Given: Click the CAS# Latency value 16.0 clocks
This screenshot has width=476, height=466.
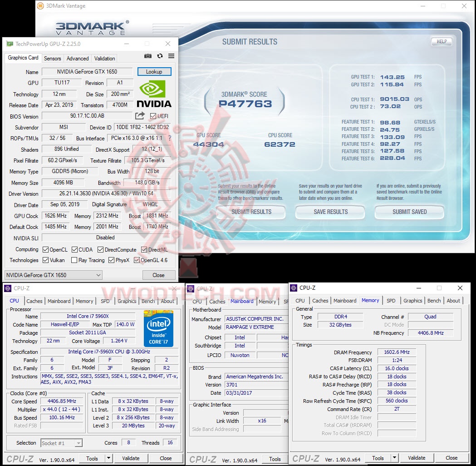Looking at the screenshot, I should 397,368.
